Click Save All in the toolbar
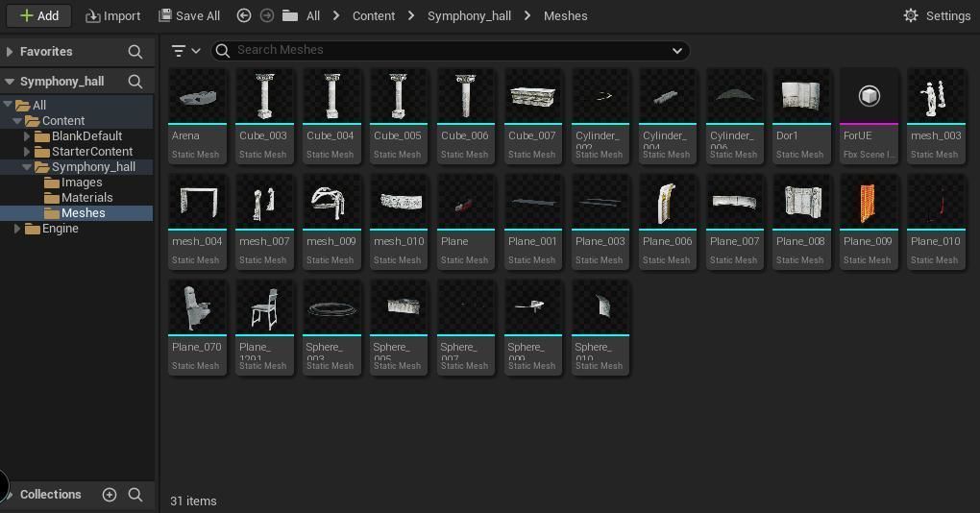 189,15
